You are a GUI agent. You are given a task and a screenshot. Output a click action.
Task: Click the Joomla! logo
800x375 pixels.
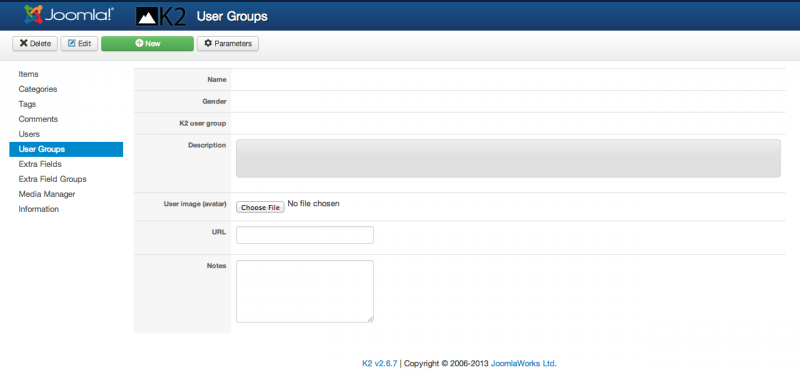click(x=69, y=15)
